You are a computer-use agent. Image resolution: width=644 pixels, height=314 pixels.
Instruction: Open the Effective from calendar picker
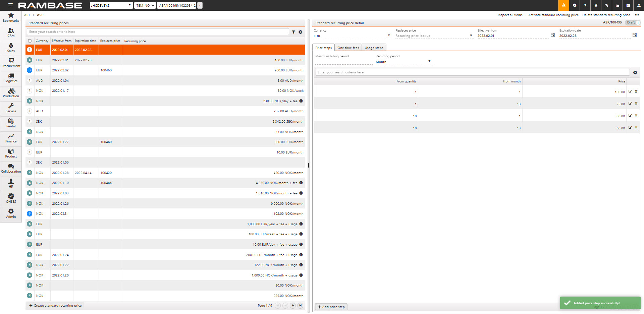[553, 35]
